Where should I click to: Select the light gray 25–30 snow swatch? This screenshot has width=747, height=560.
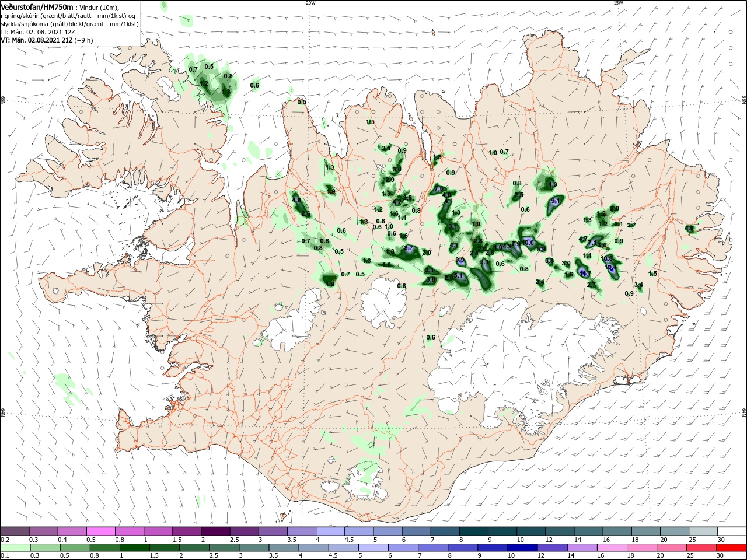tap(703, 531)
